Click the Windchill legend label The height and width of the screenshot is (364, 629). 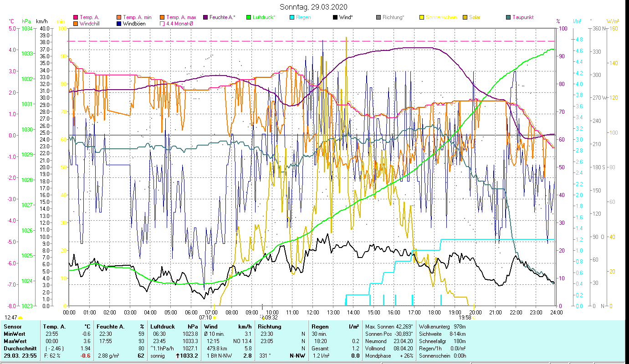pyautogui.click(x=90, y=23)
